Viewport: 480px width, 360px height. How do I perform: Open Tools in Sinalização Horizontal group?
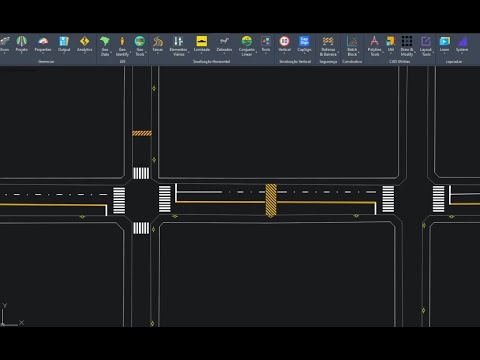pyautogui.click(x=266, y=44)
